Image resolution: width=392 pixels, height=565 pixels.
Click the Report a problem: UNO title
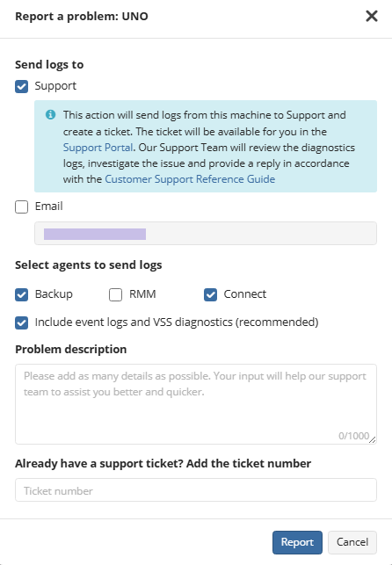pos(82,16)
